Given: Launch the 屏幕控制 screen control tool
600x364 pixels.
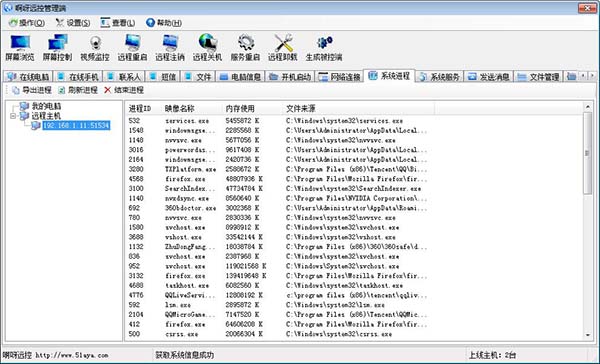Looking at the screenshot, I should click(57, 47).
